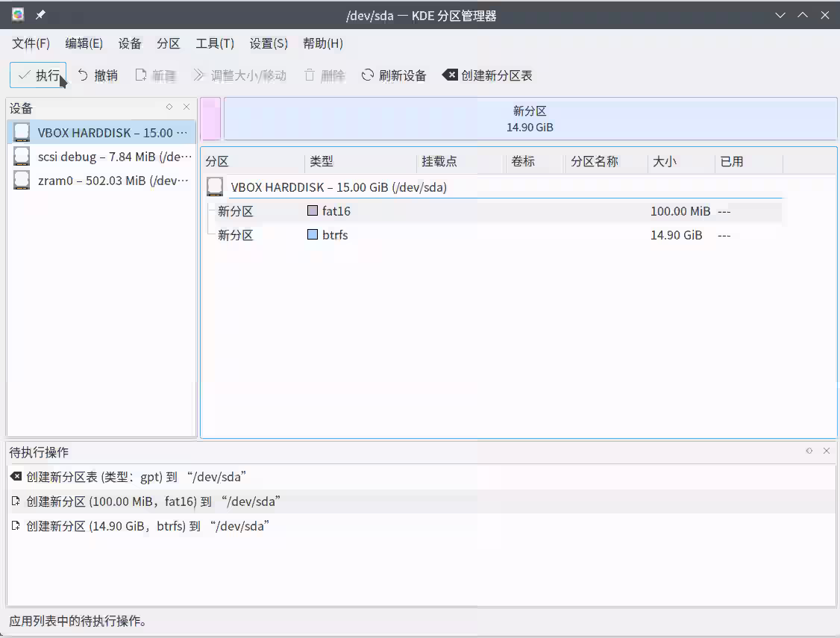Close the 待执行操作 panel
The height and width of the screenshot is (638, 840).
tap(827, 451)
